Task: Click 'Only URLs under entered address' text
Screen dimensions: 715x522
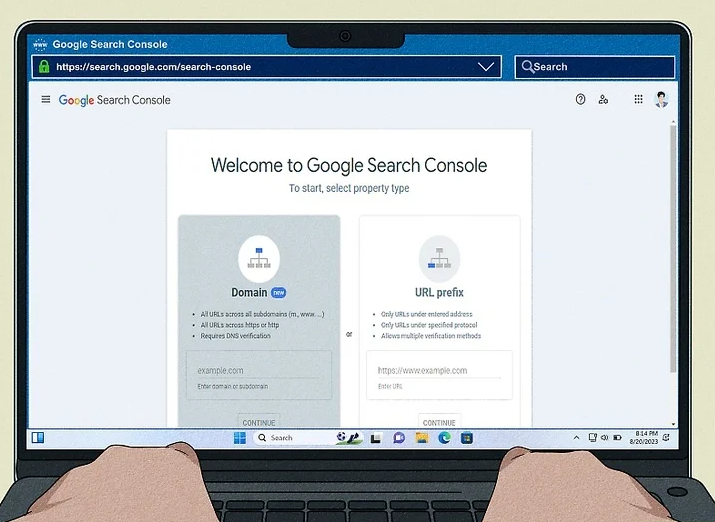Action: (x=426, y=314)
